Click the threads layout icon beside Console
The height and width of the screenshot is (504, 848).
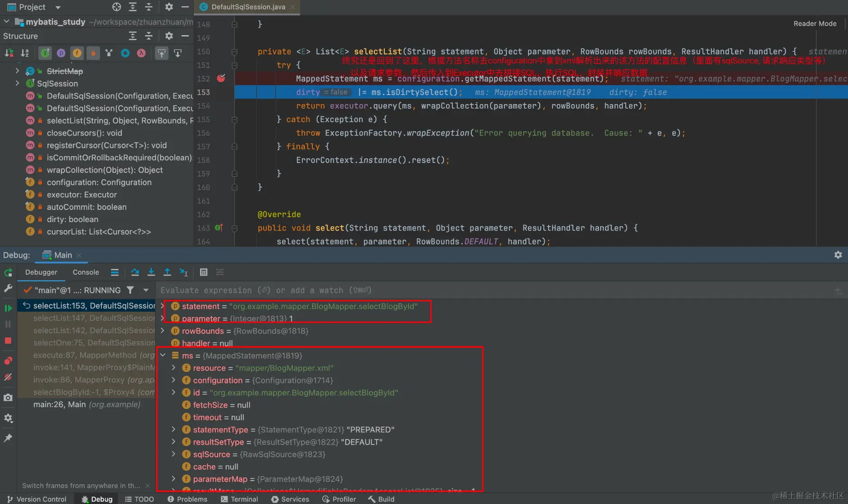tap(115, 272)
